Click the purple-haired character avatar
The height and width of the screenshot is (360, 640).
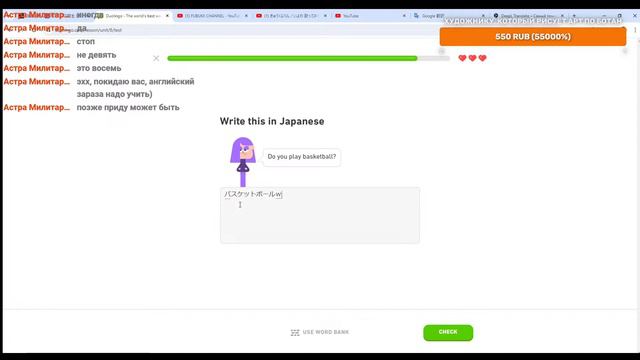pyautogui.click(x=243, y=162)
